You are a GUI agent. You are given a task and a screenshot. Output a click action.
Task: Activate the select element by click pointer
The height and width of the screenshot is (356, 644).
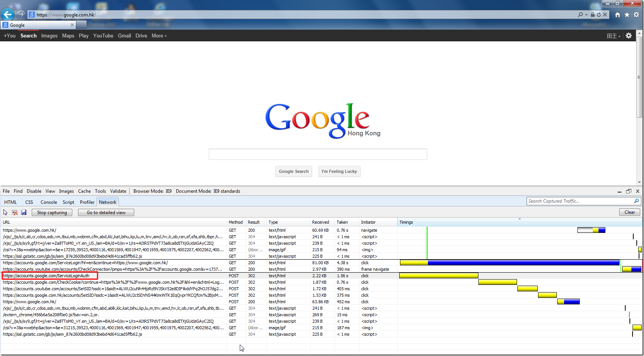pos(5,212)
